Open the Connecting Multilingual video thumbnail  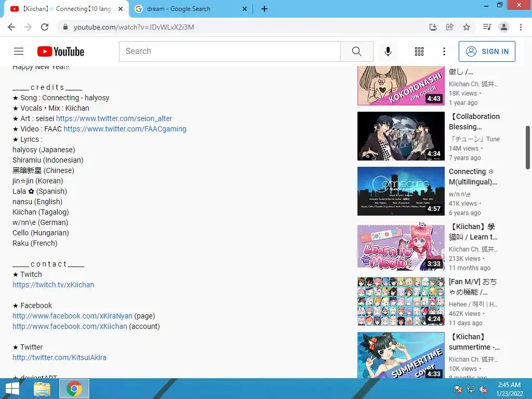pos(401,191)
